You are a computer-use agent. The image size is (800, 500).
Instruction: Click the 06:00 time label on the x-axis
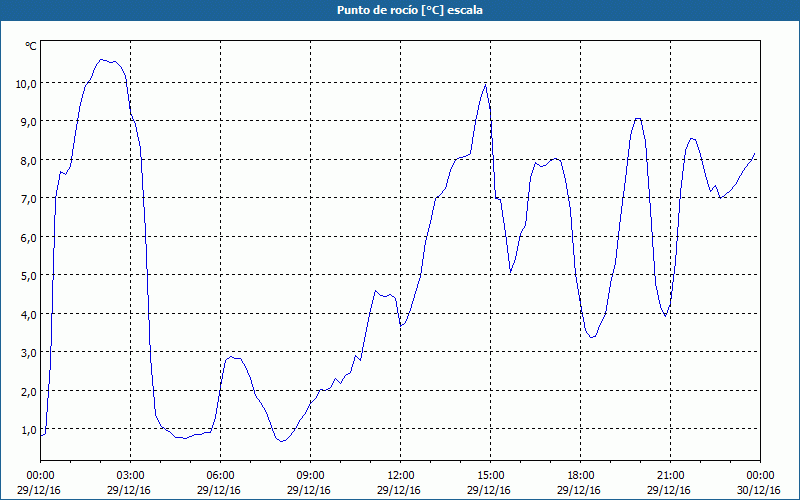220,476
